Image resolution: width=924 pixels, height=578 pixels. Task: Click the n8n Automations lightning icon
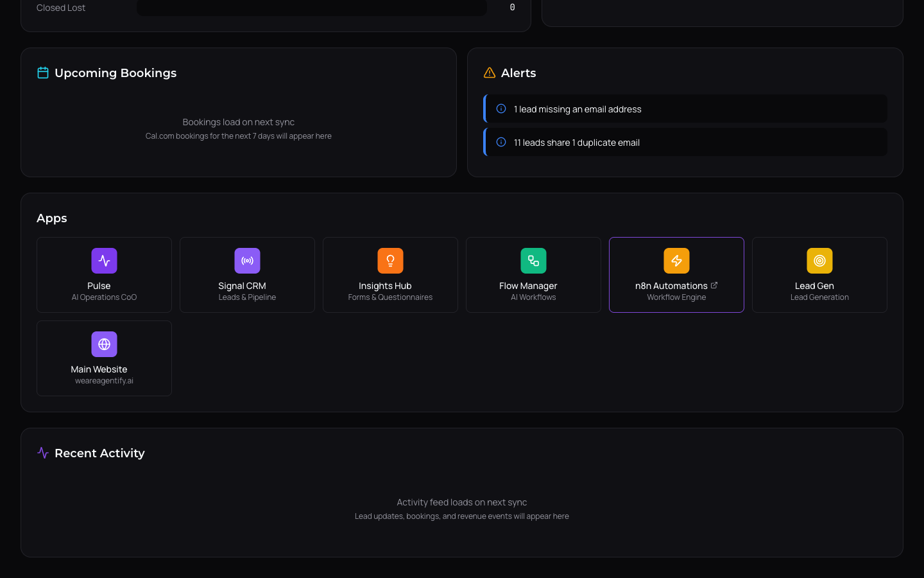(676, 261)
